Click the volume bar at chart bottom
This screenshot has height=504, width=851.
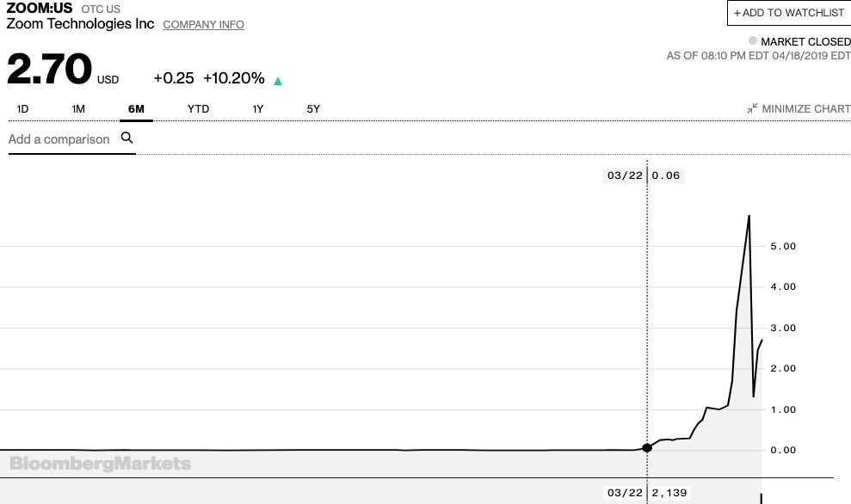[762, 498]
